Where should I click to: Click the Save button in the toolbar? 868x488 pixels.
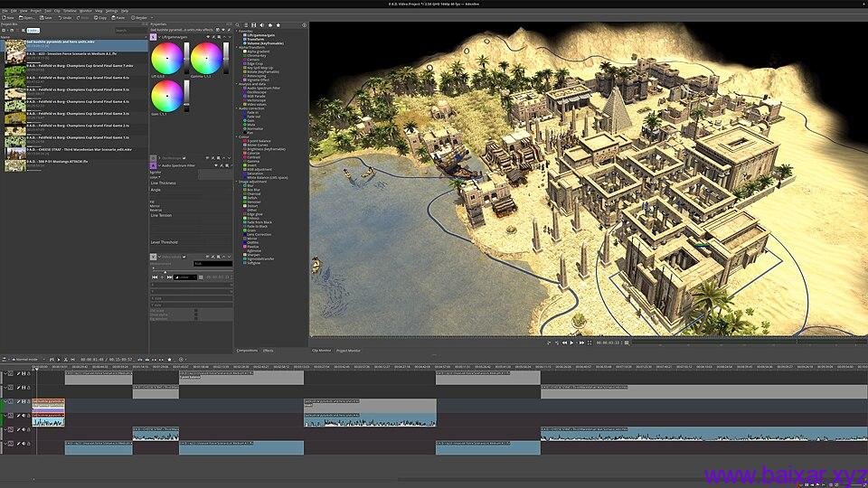coord(45,17)
